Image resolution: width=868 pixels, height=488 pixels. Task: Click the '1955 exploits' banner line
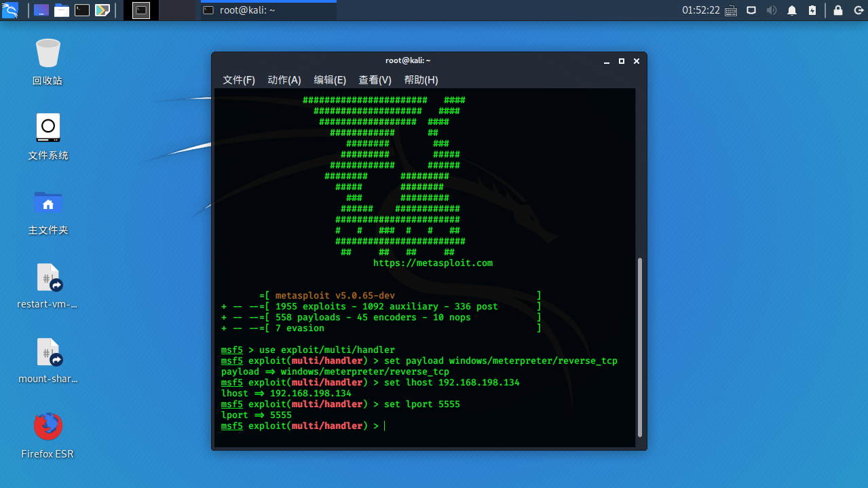click(x=381, y=306)
